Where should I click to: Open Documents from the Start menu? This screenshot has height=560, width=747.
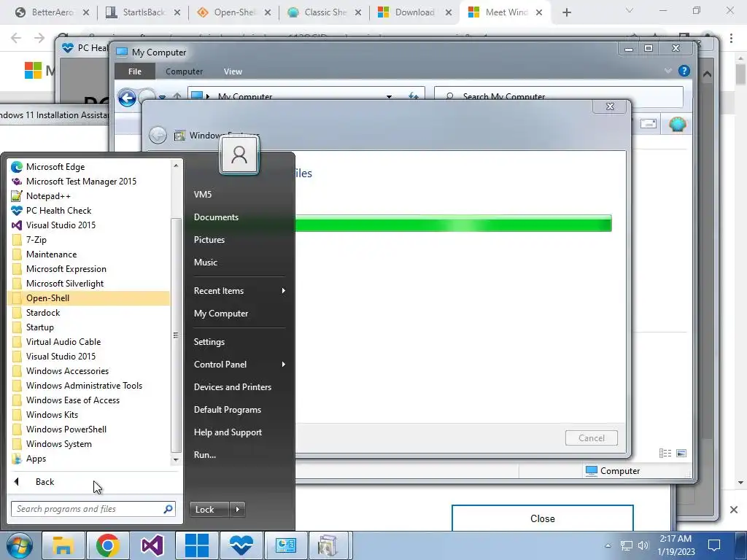pyautogui.click(x=216, y=217)
